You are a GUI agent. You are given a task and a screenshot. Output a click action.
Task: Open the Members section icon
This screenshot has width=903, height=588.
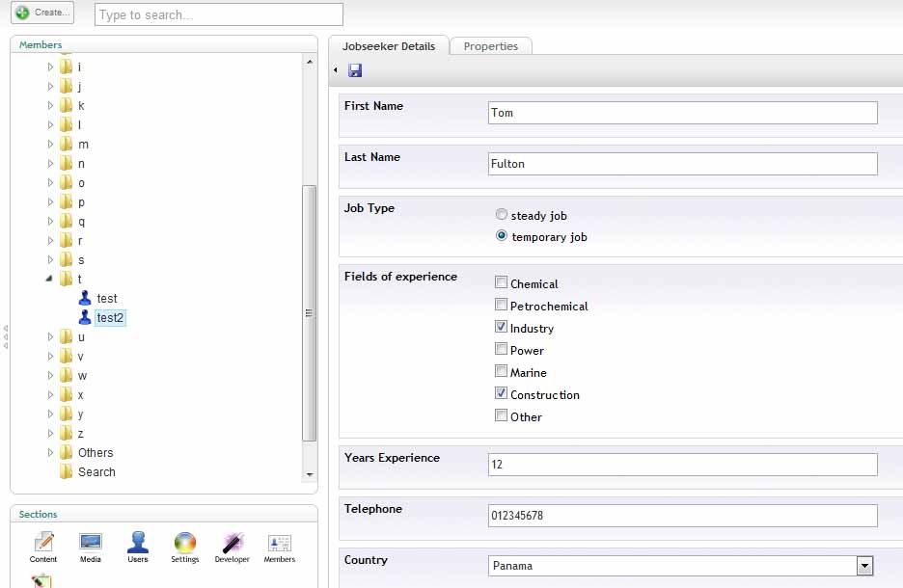(x=280, y=547)
